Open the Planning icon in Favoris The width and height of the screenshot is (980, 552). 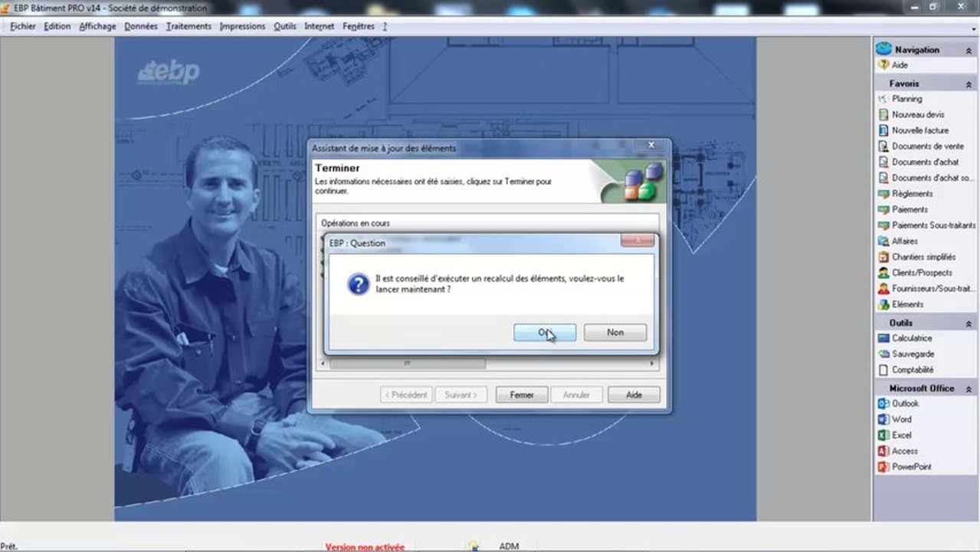click(x=883, y=99)
